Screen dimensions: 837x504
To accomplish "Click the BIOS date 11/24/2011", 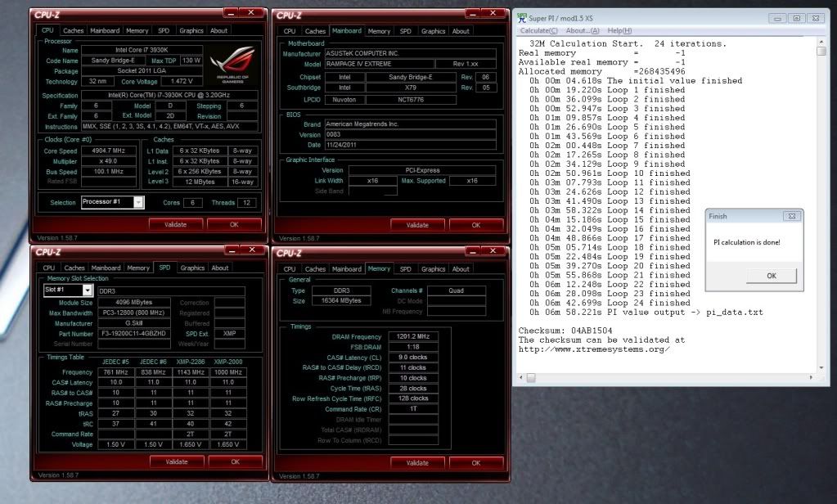I will pos(410,145).
